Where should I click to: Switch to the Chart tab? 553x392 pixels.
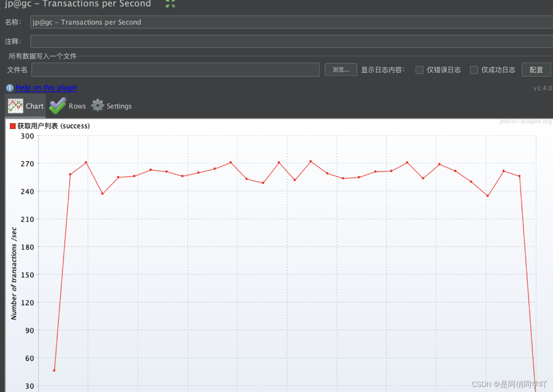point(25,106)
